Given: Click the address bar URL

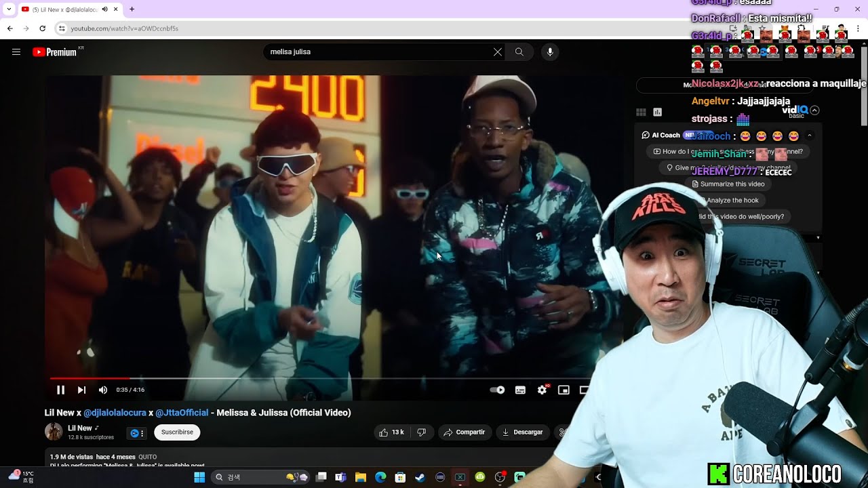Looking at the screenshot, I should (x=125, y=28).
